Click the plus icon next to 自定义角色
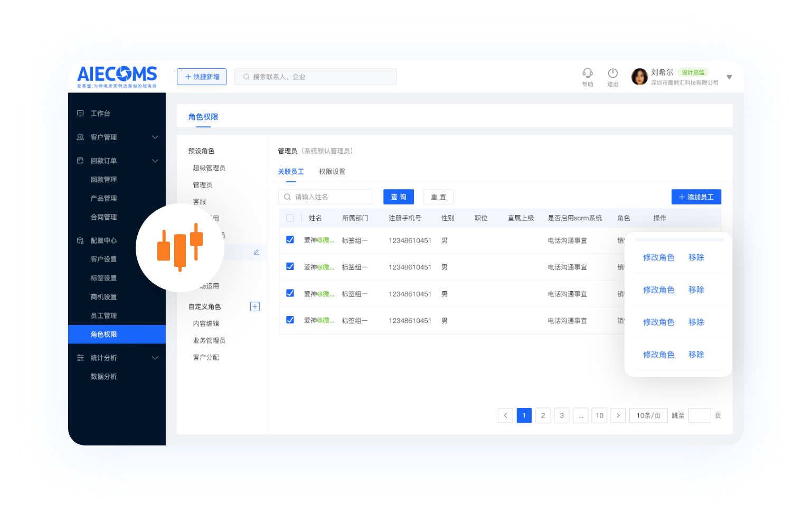 254,306
